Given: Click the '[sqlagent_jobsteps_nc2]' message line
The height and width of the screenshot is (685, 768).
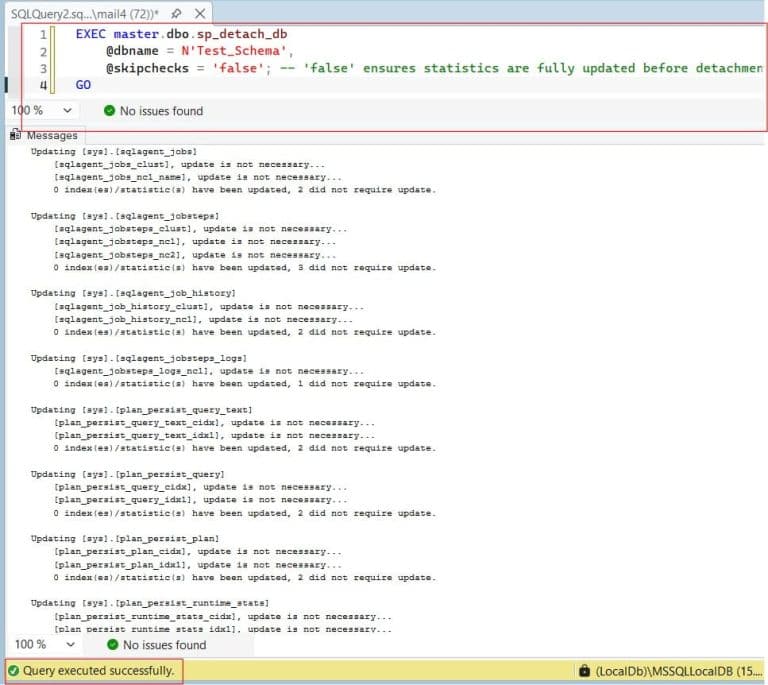Looking at the screenshot, I should coord(195,255).
